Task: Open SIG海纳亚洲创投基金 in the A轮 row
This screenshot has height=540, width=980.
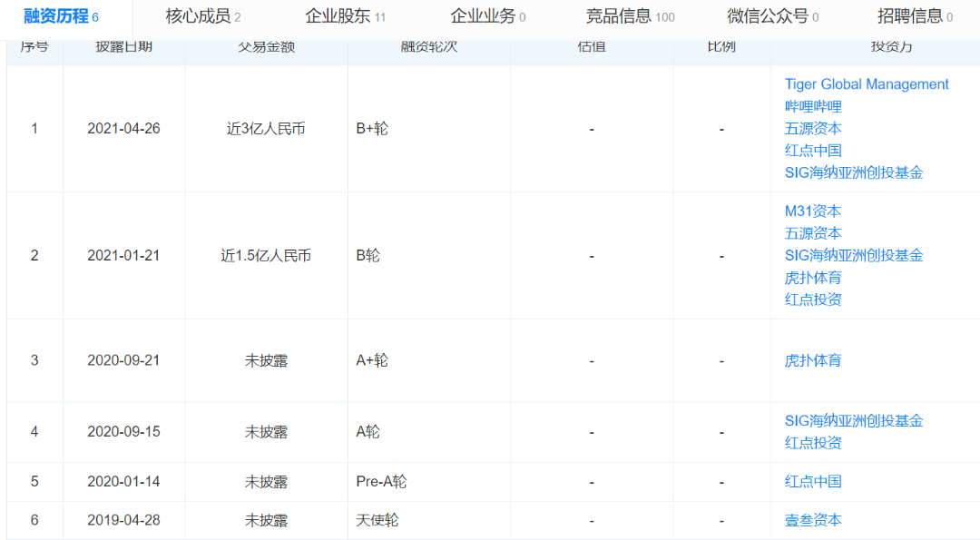Action: [x=854, y=421]
